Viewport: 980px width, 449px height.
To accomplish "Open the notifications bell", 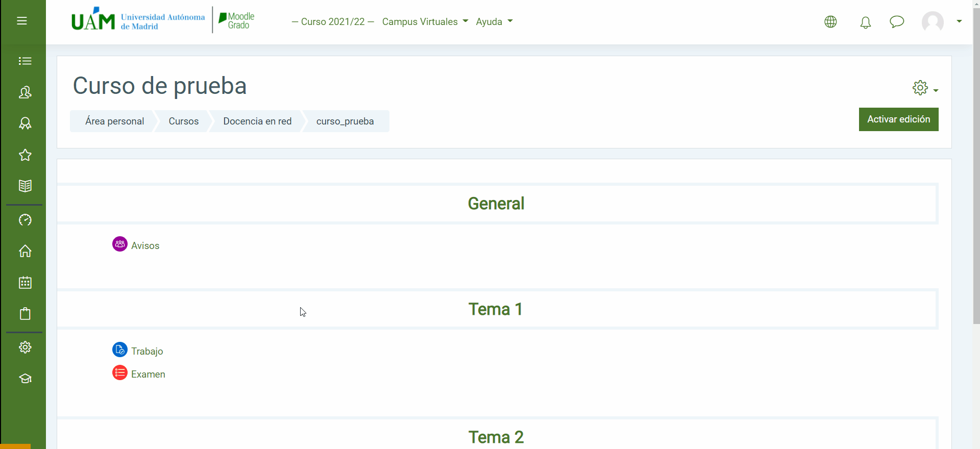I will coord(865,22).
